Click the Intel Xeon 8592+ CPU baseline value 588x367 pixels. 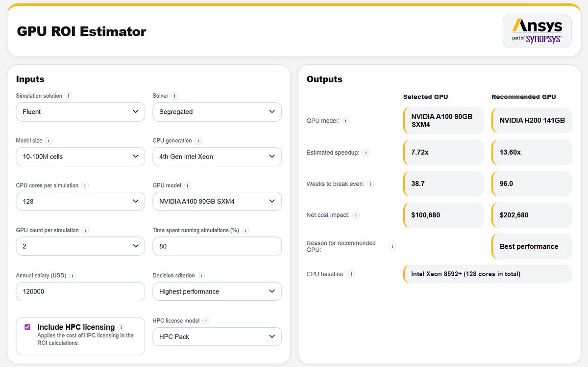(488, 274)
